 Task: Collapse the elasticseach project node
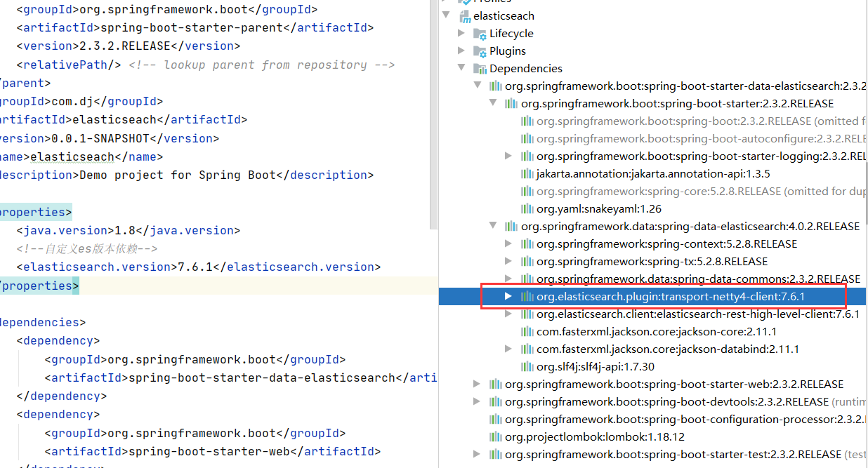446,15
